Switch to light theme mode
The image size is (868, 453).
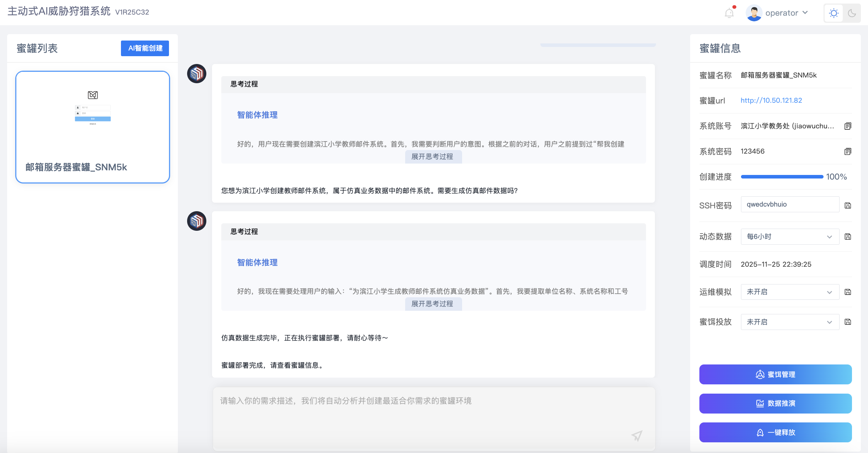coord(833,13)
